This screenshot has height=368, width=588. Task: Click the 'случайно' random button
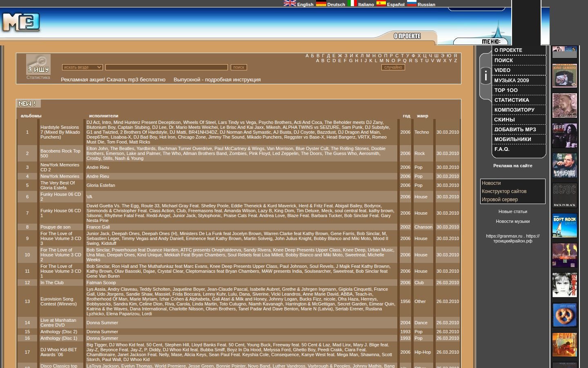(x=393, y=67)
